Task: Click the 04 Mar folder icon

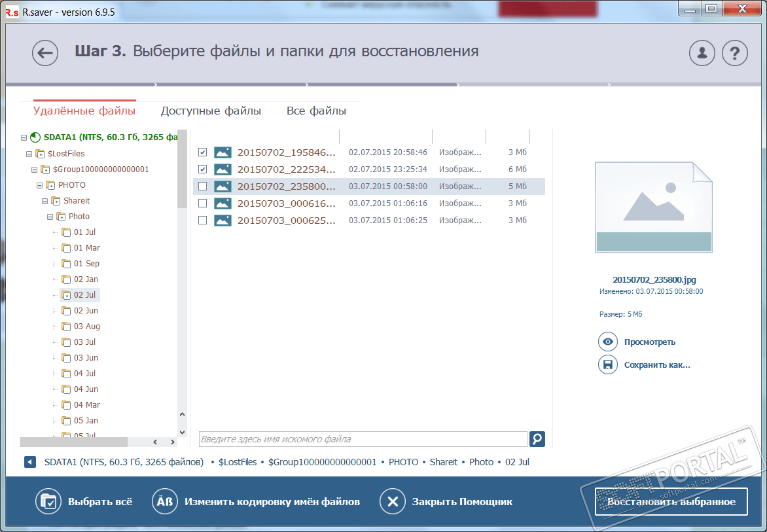Action: point(67,405)
